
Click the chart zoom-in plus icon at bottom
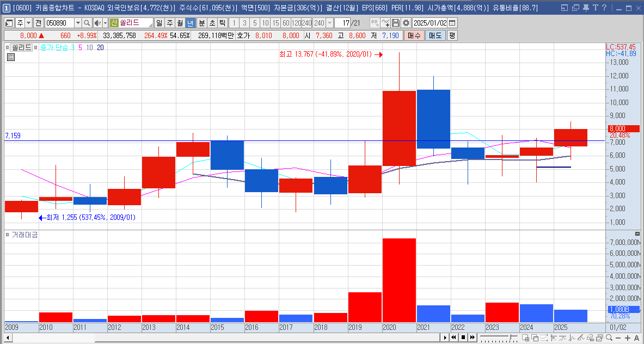[x=627, y=337]
